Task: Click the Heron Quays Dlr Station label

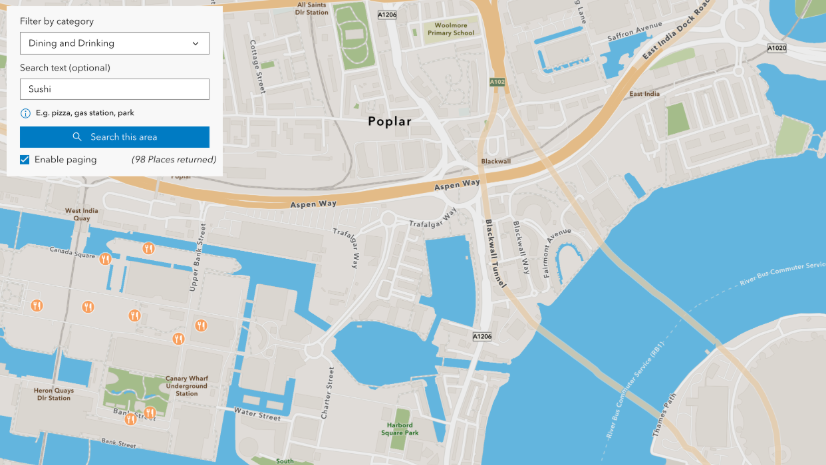Action: point(54,394)
